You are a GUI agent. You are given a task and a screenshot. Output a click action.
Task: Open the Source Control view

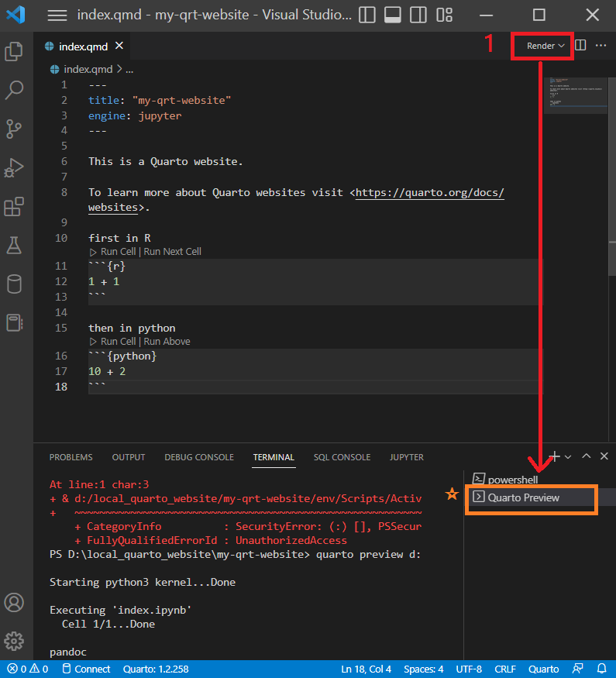tap(14, 129)
